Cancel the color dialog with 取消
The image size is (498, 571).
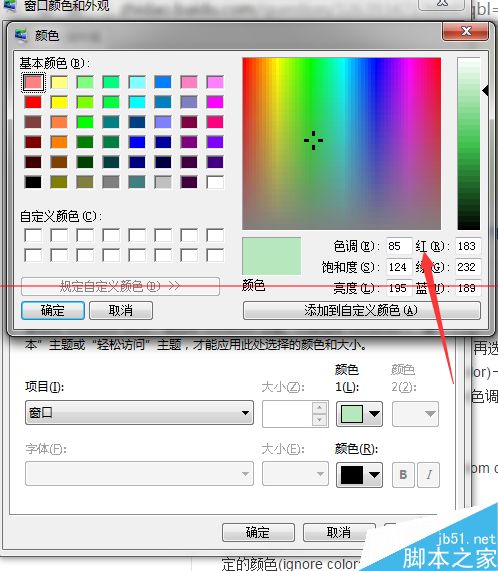coord(121,311)
